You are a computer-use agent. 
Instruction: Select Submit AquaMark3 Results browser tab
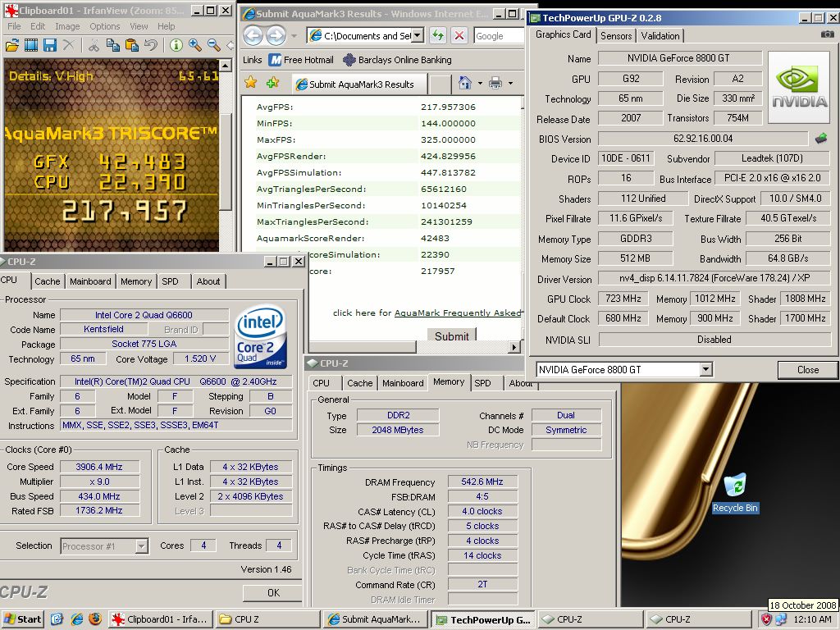(x=361, y=84)
